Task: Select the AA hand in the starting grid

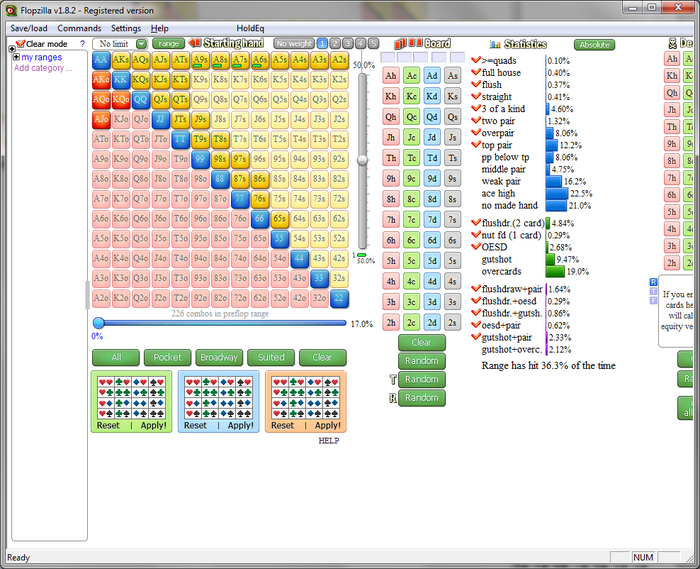Action: click(101, 60)
